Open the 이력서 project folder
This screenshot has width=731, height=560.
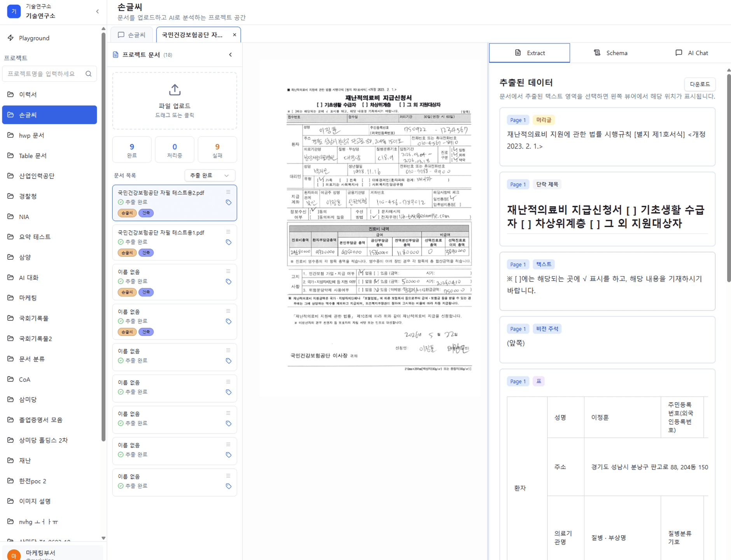pyautogui.click(x=49, y=94)
